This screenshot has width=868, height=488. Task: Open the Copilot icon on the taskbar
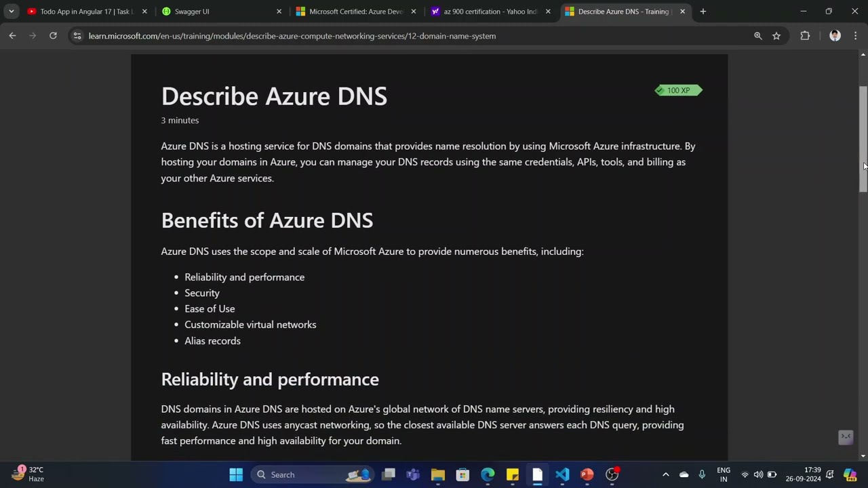(850, 474)
